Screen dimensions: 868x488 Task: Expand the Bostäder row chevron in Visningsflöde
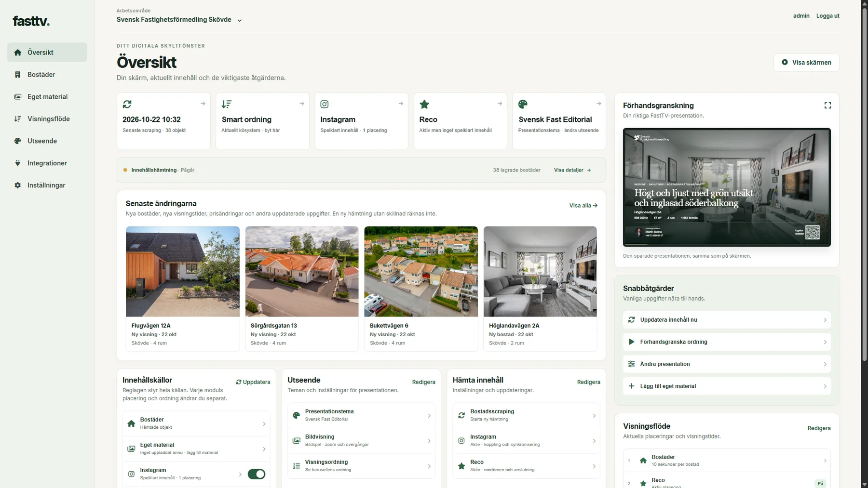(825, 461)
